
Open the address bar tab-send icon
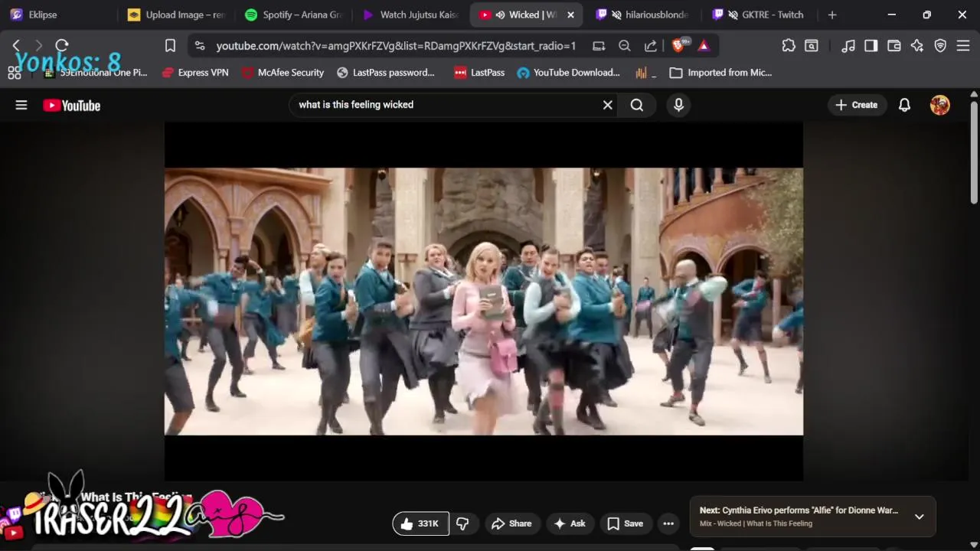[599, 46]
